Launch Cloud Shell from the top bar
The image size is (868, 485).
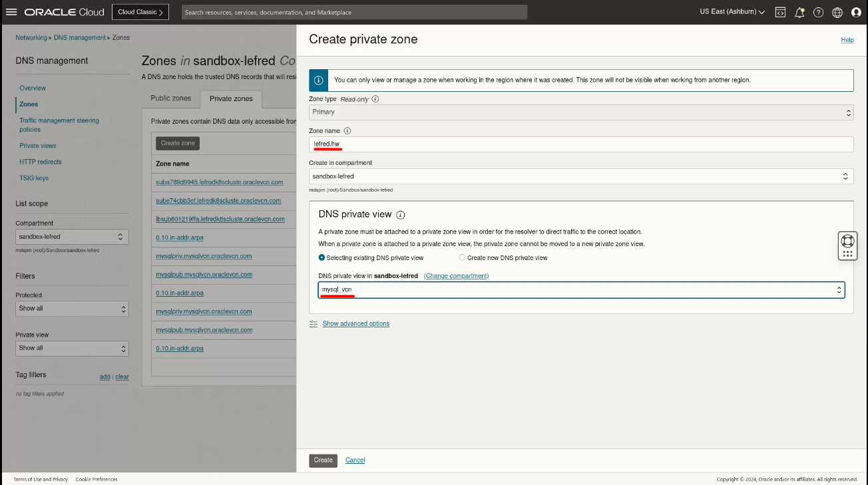(779, 11)
